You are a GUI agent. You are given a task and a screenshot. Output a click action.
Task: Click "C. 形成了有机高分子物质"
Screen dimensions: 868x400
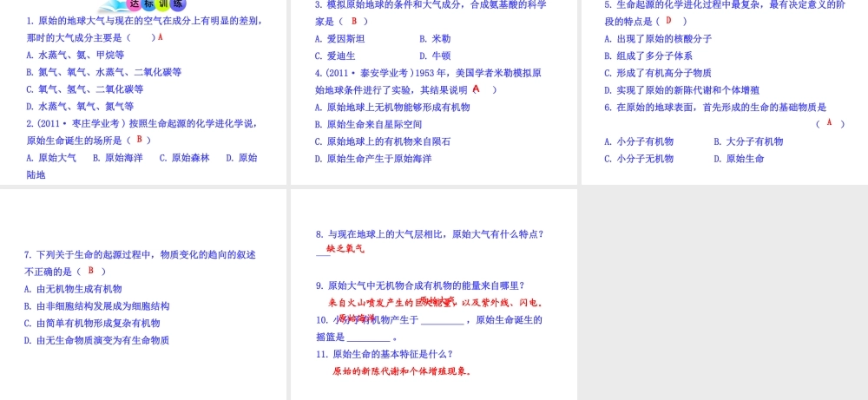pyautogui.click(x=658, y=73)
